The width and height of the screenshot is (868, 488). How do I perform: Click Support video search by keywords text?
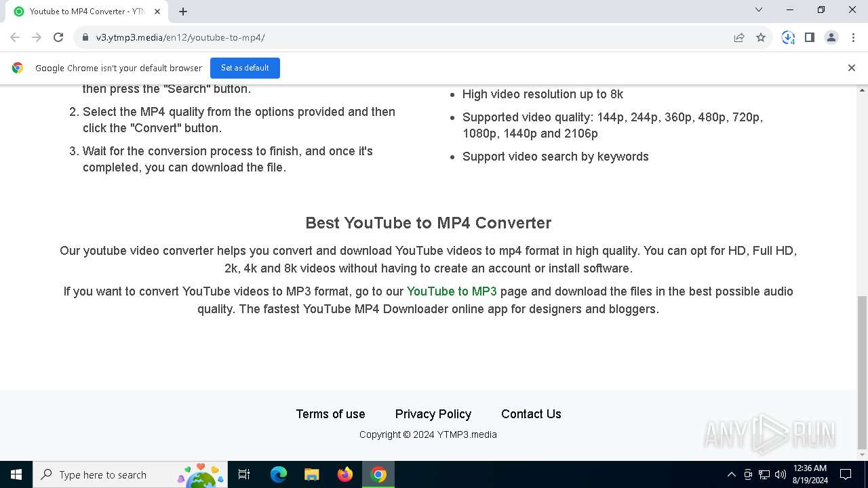(555, 157)
